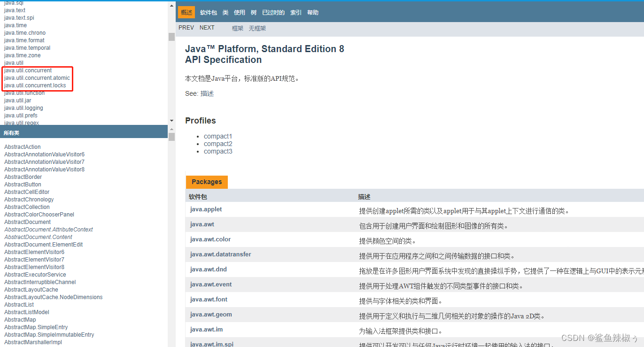Switch to the 树 tab
This screenshot has width=644, height=347.
tap(253, 12)
